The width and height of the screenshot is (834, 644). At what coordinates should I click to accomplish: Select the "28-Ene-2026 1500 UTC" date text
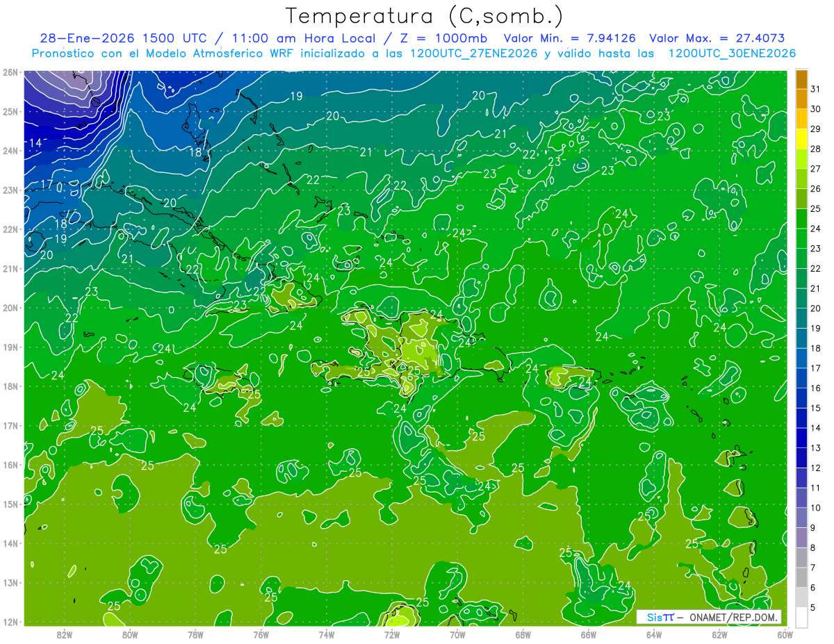point(123,38)
